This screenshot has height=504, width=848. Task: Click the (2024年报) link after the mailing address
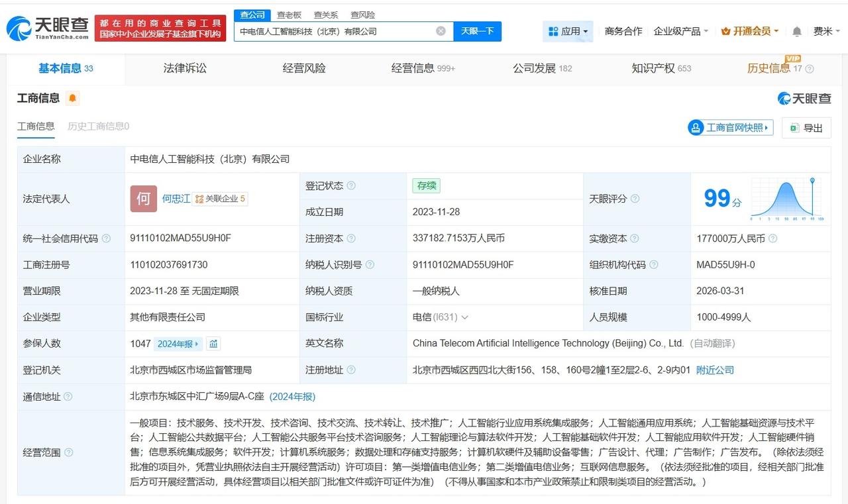tap(292, 397)
